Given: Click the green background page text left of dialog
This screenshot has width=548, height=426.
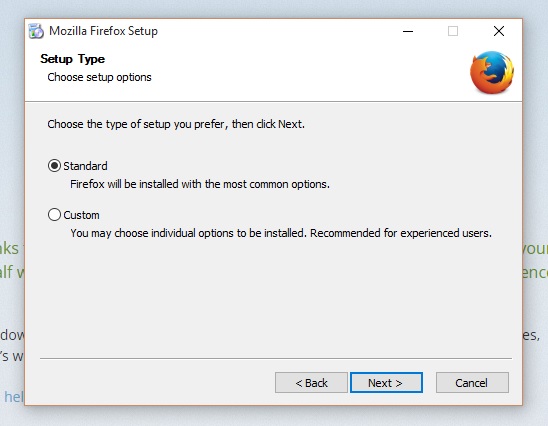Looking at the screenshot, I should click(12, 260).
